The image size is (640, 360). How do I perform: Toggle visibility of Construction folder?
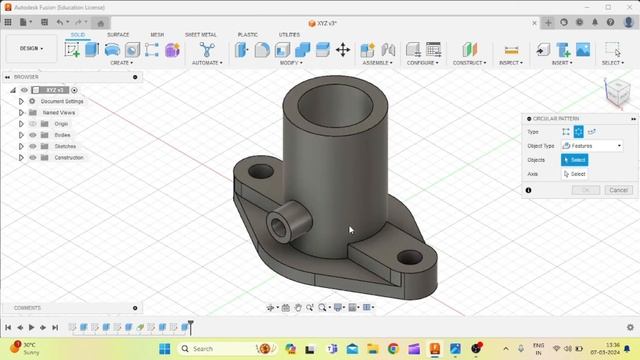coord(33,158)
